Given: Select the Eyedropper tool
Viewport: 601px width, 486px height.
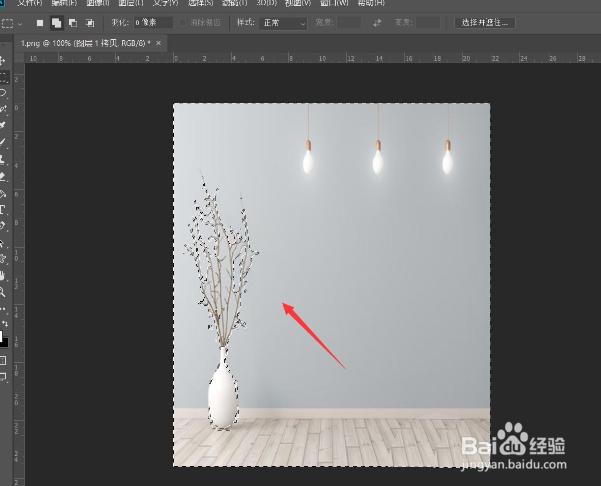Looking at the screenshot, I should [x=3, y=125].
